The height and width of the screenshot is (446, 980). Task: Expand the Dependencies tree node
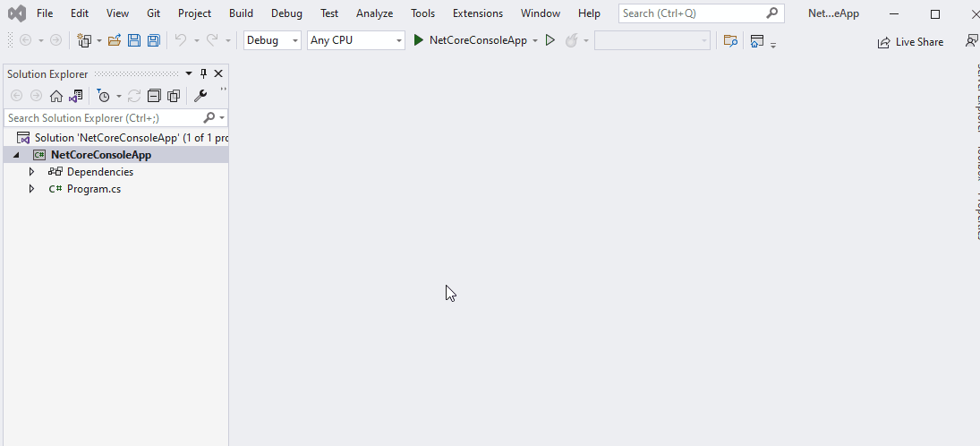pos(31,171)
